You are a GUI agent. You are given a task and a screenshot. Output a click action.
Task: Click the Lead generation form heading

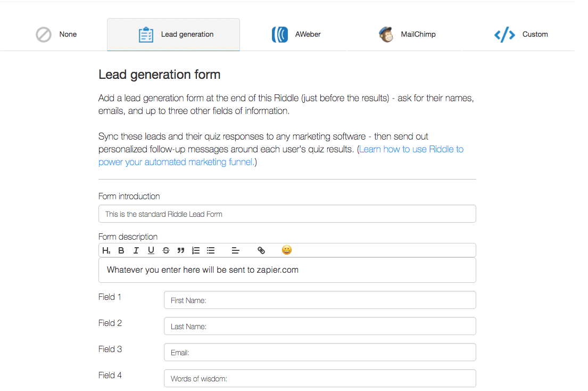[x=160, y=75]
